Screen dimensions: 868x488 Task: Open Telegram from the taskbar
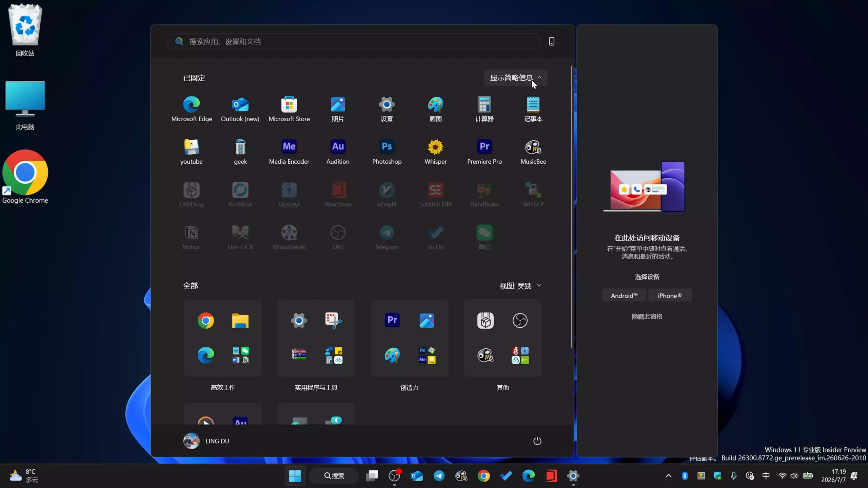tap(439, 476)
